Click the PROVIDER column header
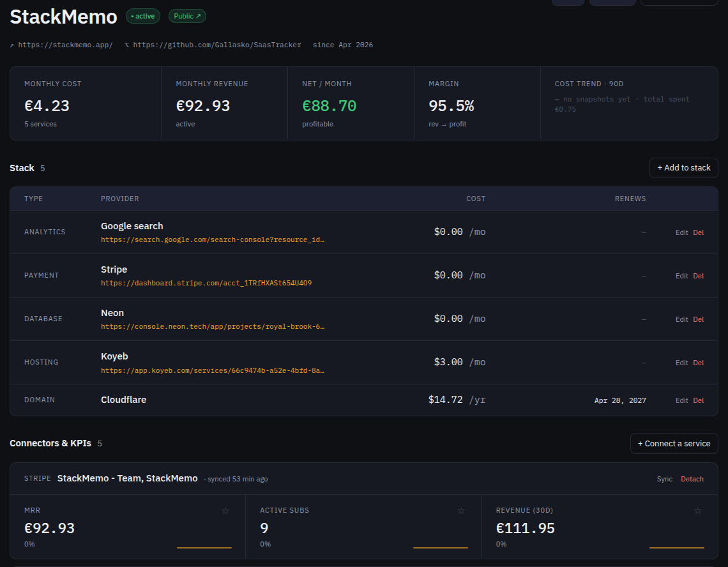728x567 pixels. (x=120, y=199)
